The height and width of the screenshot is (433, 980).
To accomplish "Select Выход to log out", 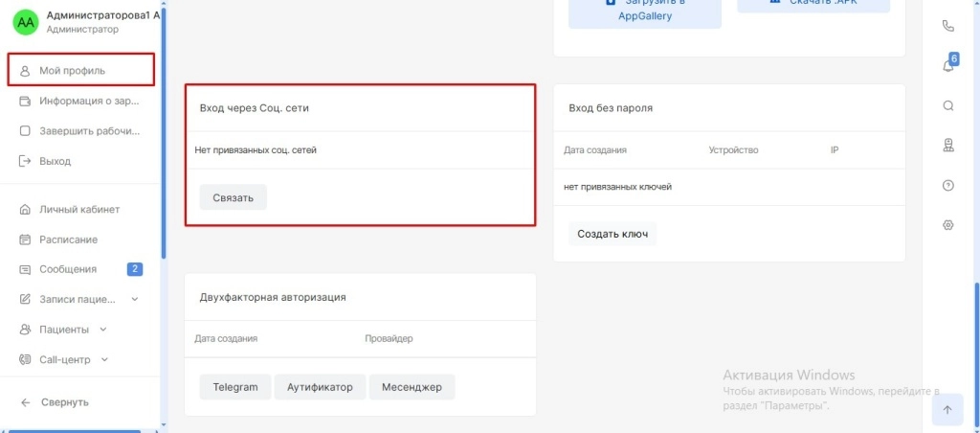I will tap(55, 161).
